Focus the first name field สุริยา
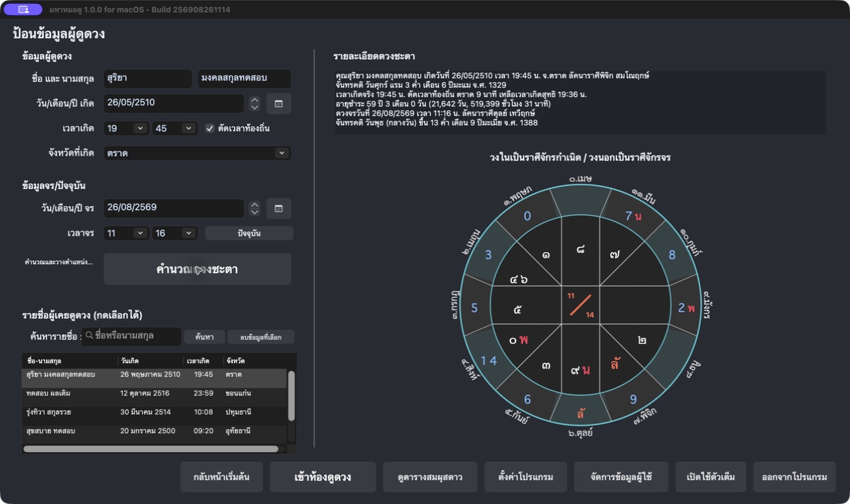850x504 pixels. pos(148,78)
